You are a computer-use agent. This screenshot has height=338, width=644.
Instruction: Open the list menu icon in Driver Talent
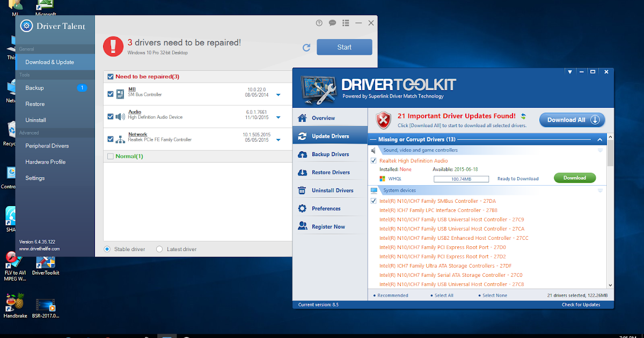(x=346, y=23)
